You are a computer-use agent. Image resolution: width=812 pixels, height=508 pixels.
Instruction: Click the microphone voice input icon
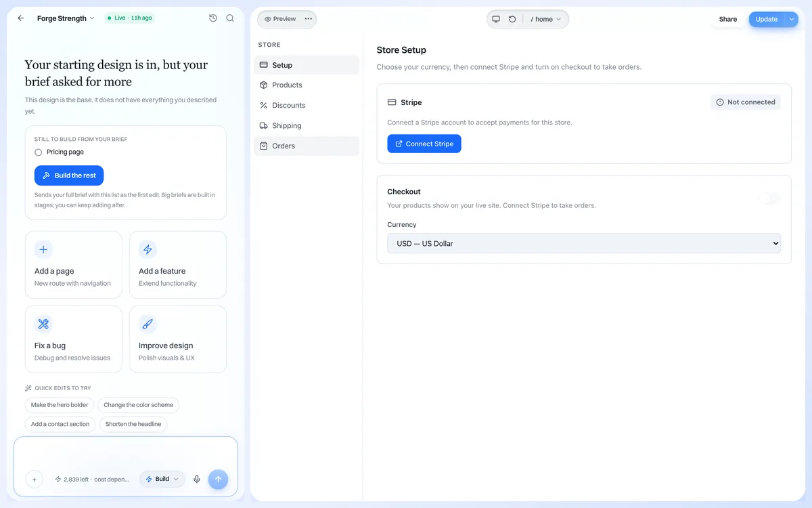(x=197, y=479)
